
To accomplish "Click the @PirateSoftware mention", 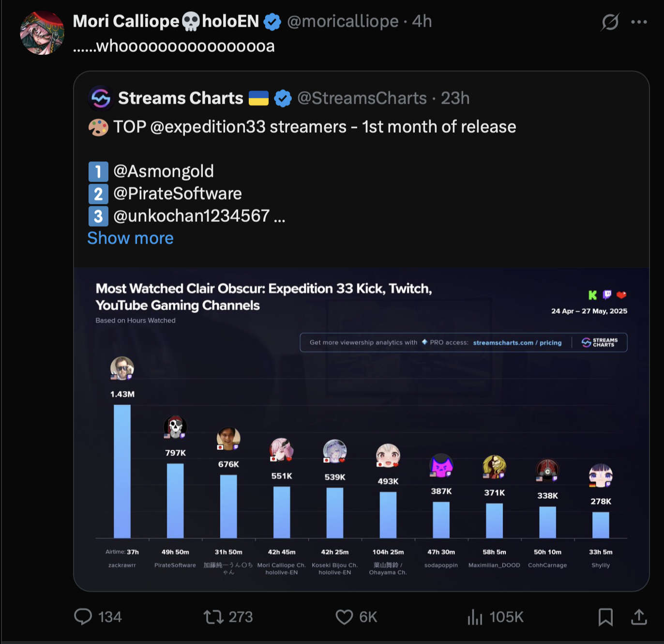I will [x=178, y=194].
